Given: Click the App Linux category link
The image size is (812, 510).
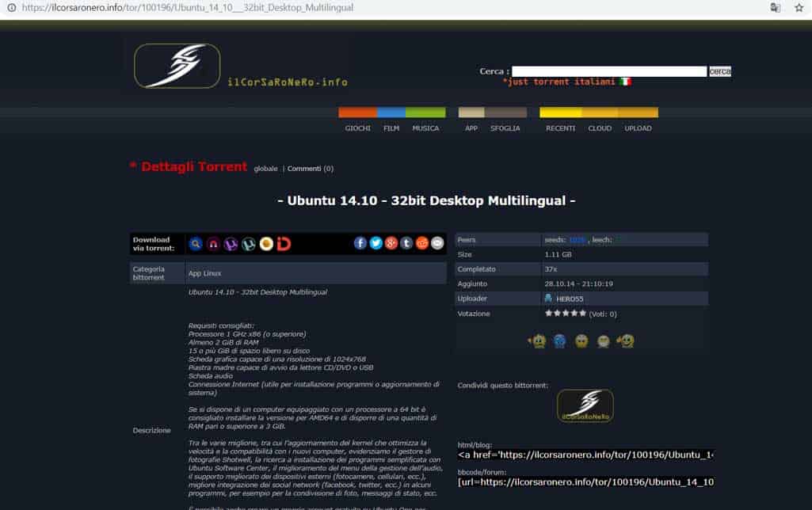Looking at the screenshot, I should (x=205, y=273).
